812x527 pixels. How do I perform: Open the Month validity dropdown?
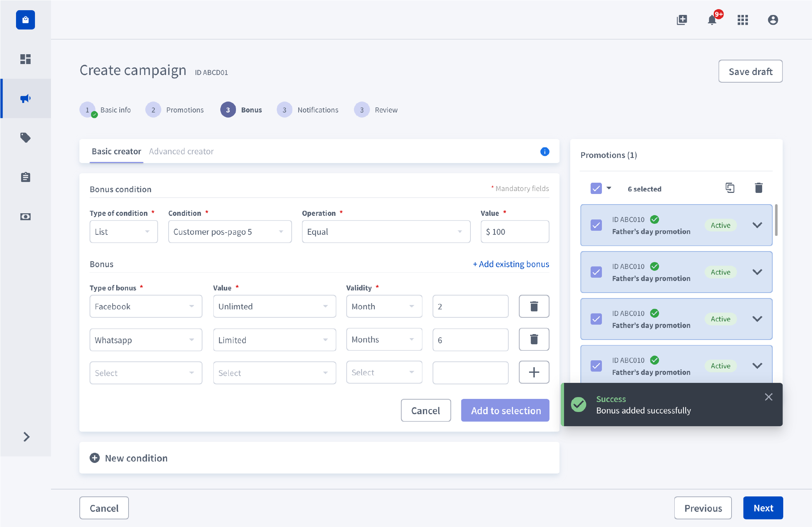[x=384, y=306]
